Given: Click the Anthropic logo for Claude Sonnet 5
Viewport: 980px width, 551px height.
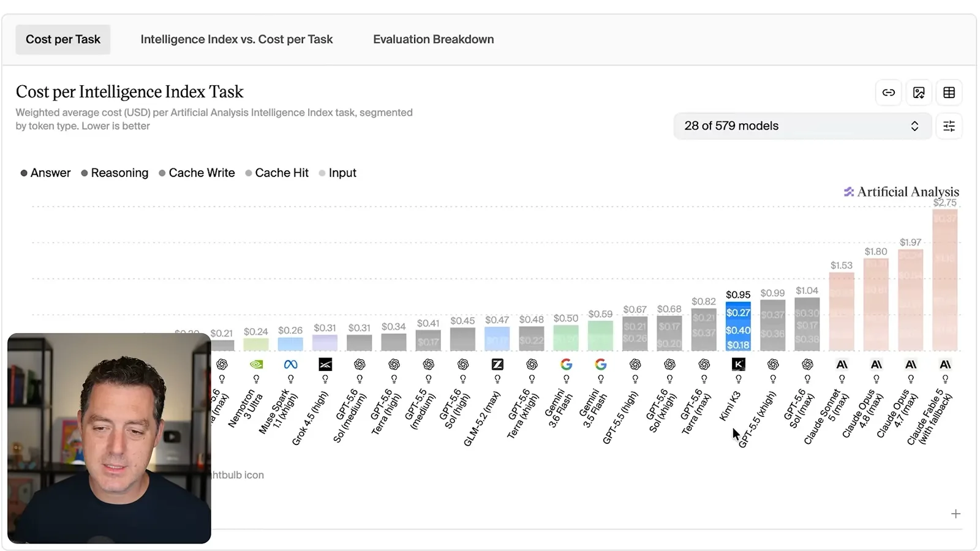Looking at the screenshot, I should pyautogui.click(x=842, y=364).
